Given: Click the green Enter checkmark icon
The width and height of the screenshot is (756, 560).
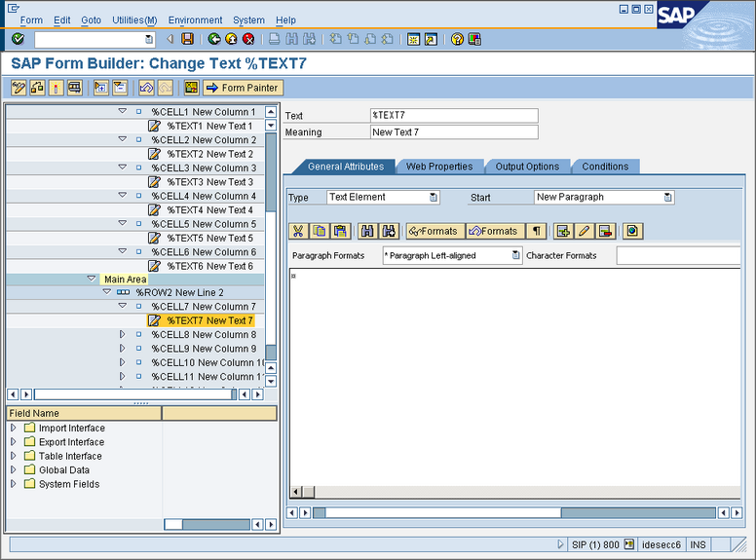Looking at the screenshot, I should tap(18, 39).
